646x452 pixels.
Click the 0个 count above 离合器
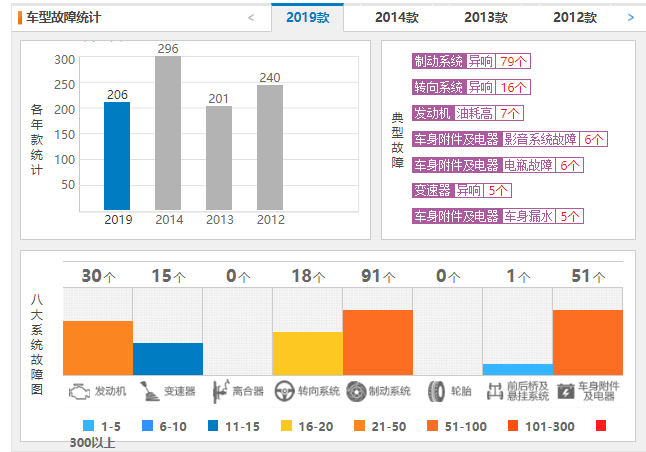(238, 276)
